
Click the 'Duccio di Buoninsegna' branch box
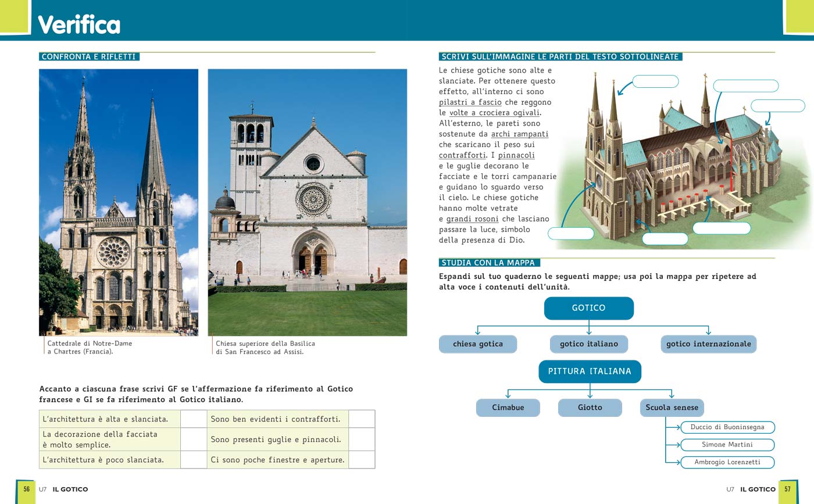click(x=727, y=427)
